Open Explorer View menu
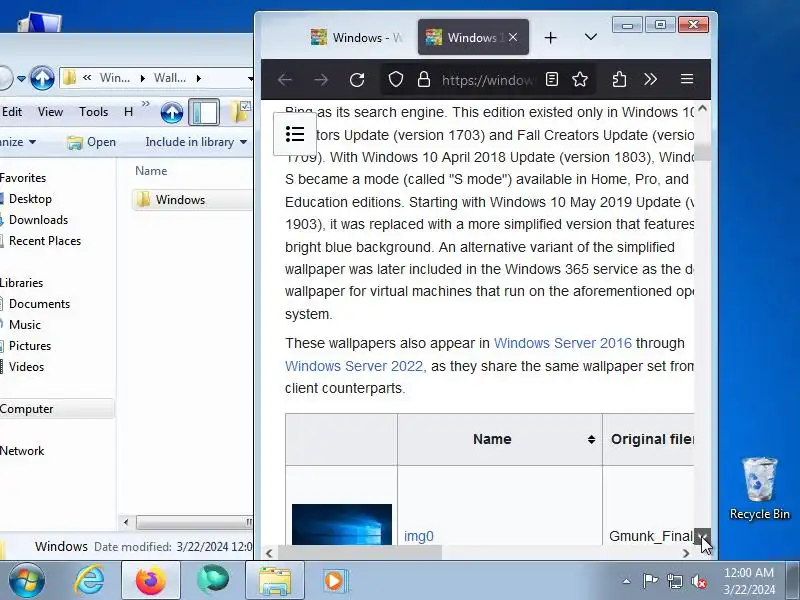This screenshot has width=800, height=600. coord(50,112)
